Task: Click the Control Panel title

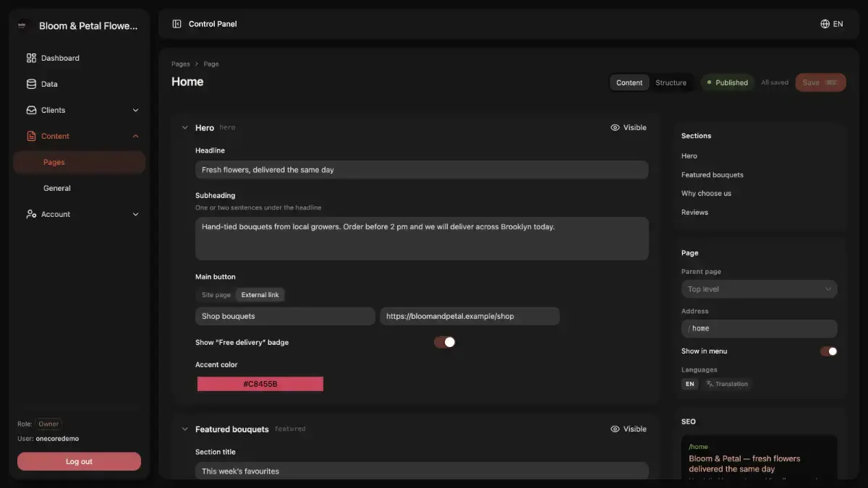Action: [x=213, y=24]
